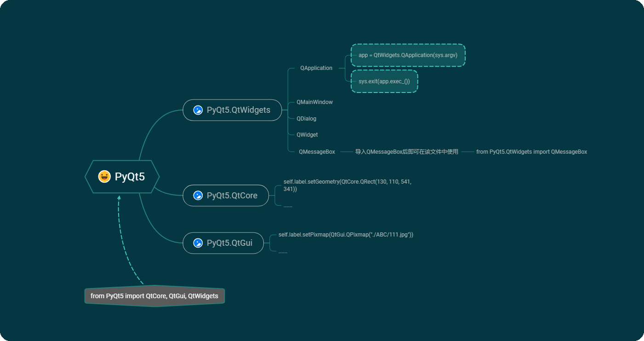Viewport: 644px width, 341px height.
Task: Select the PyQt5.QtCore branch node
Action: [x=226, y=196]
